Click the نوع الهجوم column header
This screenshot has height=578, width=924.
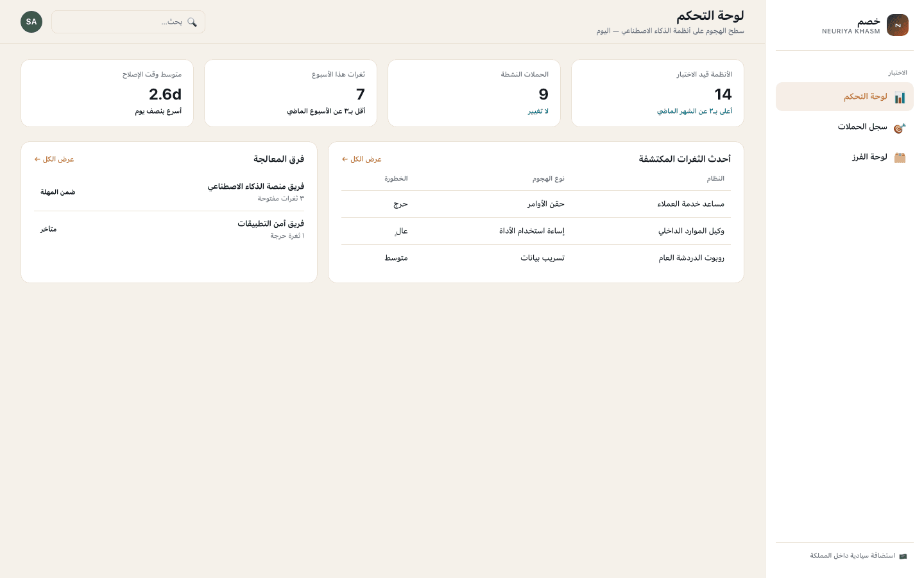[x=549, y=179]
